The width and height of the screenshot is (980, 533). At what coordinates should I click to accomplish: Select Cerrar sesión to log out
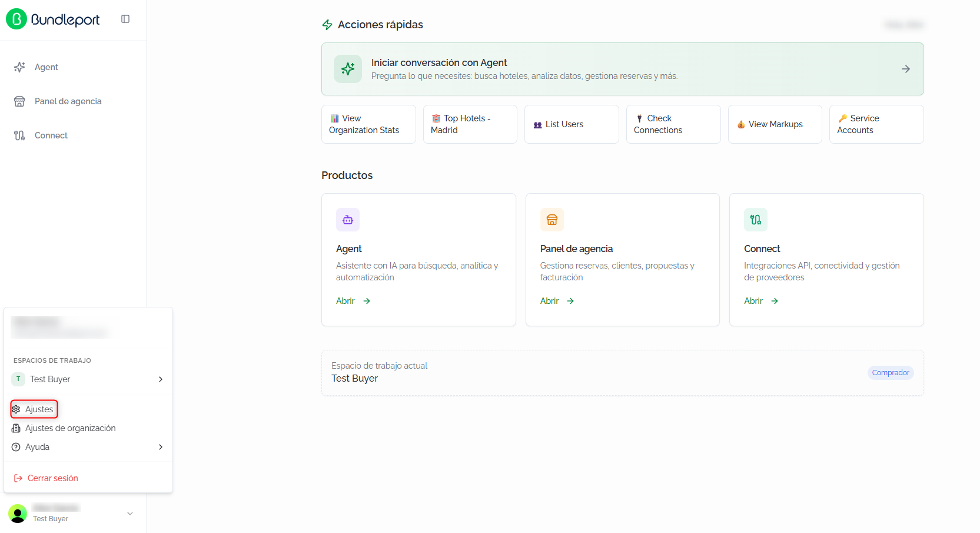(x=88, y=478)
